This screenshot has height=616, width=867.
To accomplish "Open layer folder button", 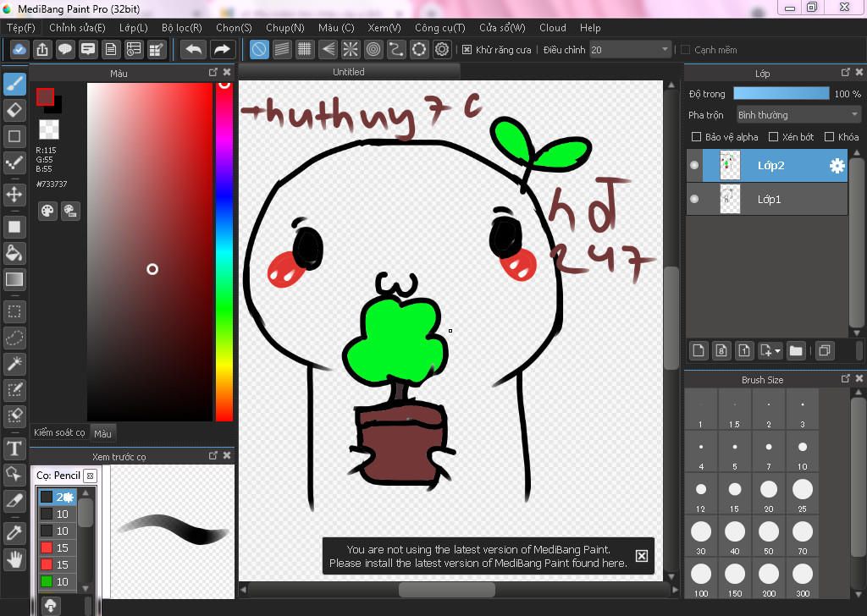I will (796, 351).
